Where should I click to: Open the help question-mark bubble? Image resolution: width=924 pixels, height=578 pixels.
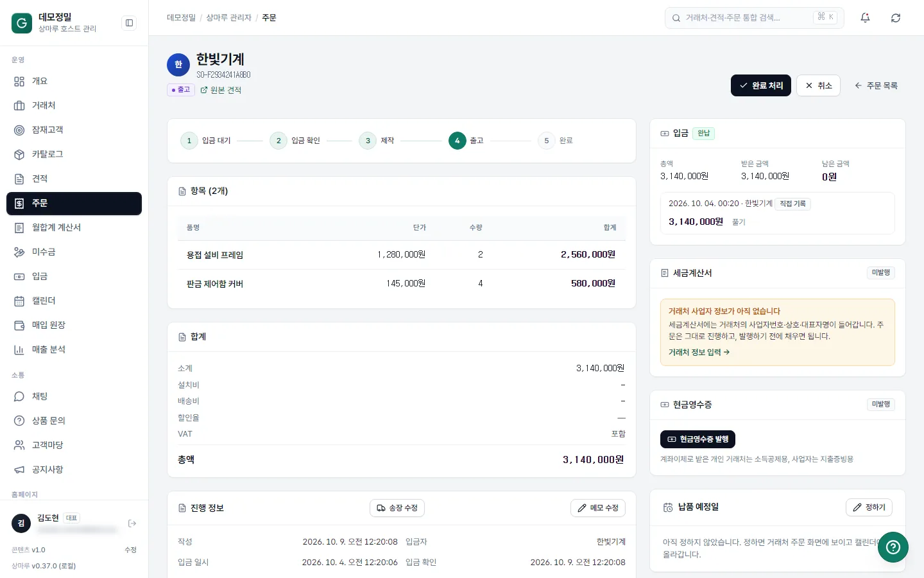(893, 547)
